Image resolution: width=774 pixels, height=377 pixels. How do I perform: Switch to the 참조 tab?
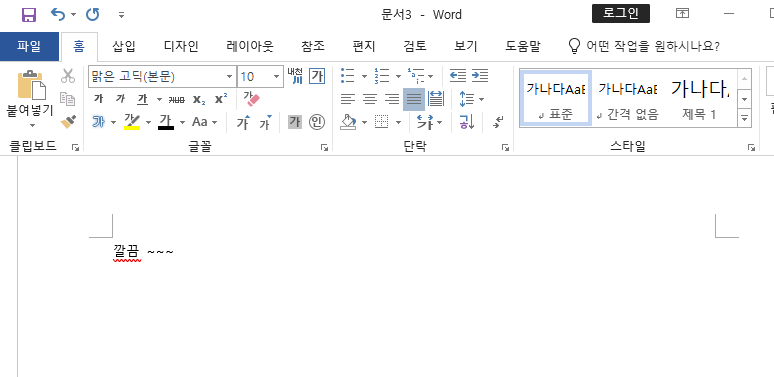(x=313, y=46)
